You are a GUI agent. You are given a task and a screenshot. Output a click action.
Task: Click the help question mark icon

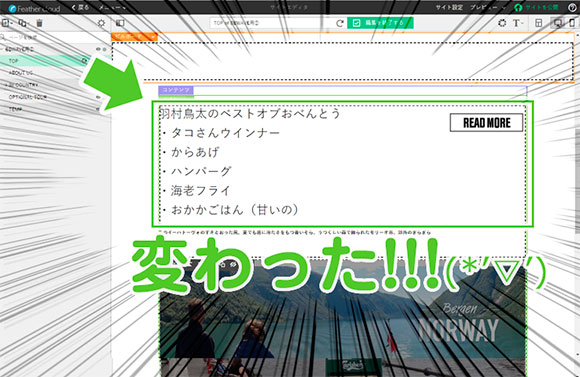tap(572, 7)
